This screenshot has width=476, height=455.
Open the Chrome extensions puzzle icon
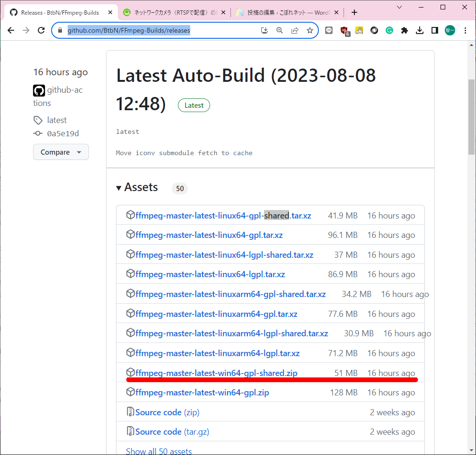point(404,30)
